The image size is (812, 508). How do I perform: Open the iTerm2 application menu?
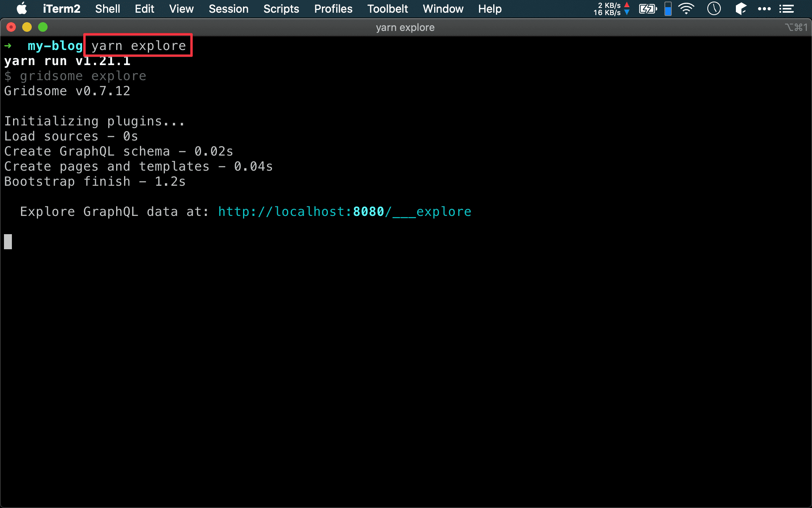pyautogui.click(x=61, y=9)
